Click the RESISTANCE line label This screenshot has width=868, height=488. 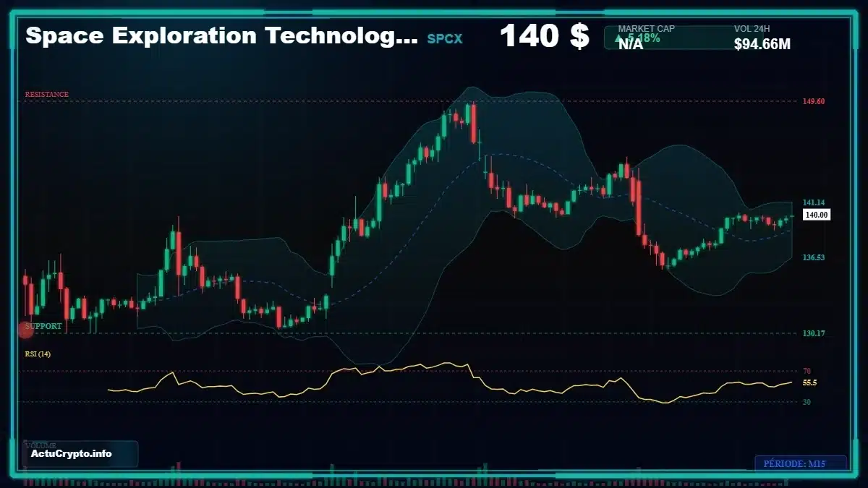click(47, 94)
